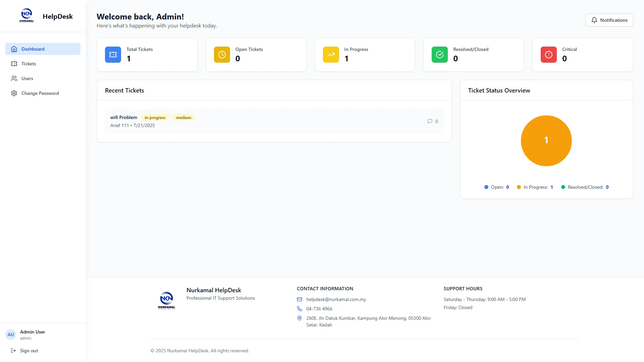Click the Critical card label

tap(570, 49)
